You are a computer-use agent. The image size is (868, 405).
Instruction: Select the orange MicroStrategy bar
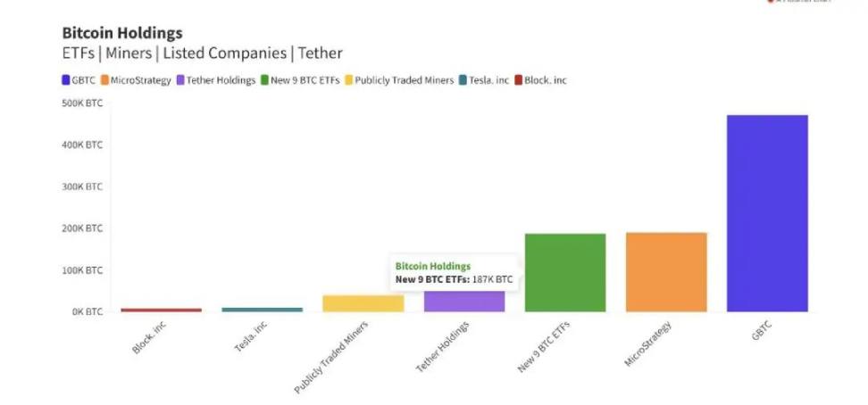[666, 272]
